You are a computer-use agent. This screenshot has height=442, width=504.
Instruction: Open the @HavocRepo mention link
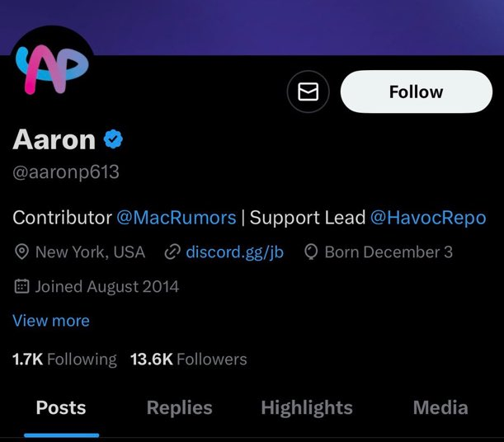[428, 218]
